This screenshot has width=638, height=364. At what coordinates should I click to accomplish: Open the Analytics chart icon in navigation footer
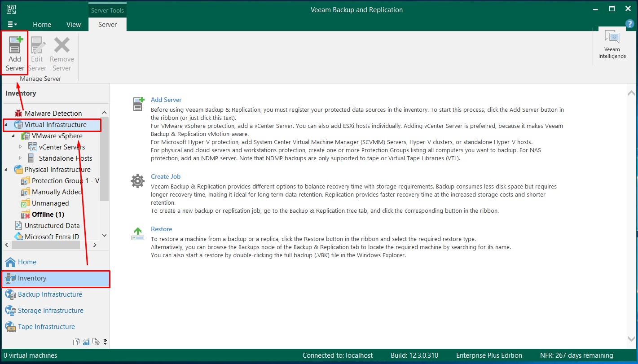86,342
